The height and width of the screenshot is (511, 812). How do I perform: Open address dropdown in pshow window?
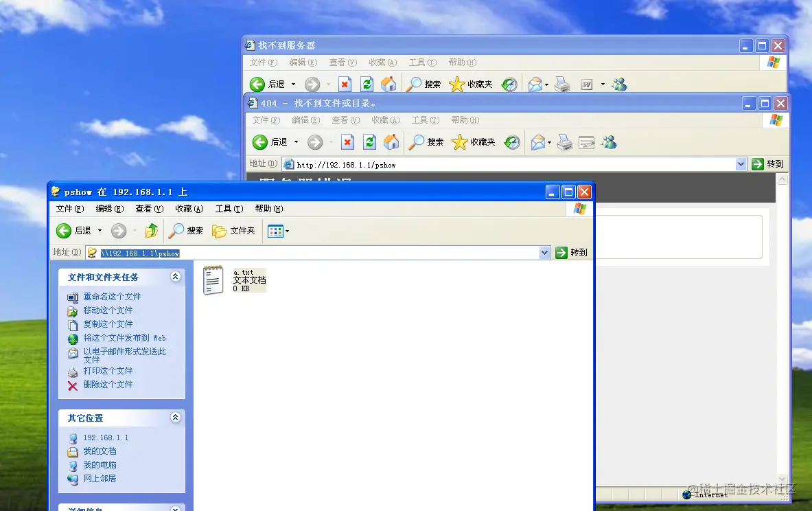[x=544, y=252]
